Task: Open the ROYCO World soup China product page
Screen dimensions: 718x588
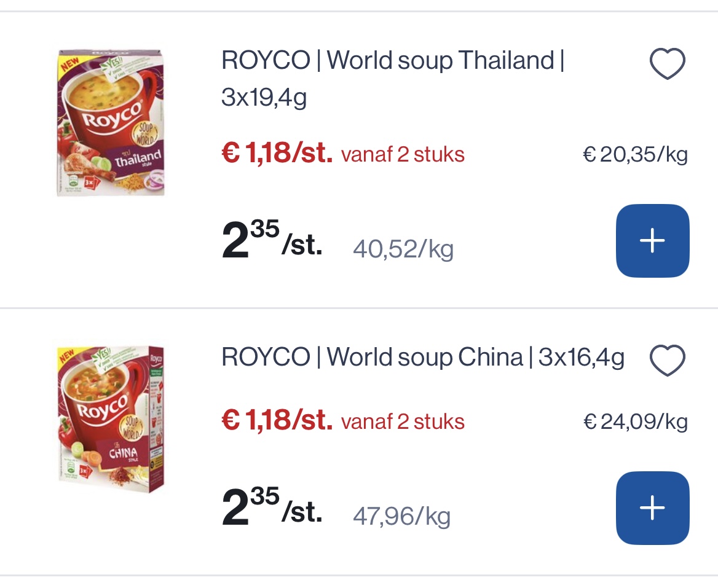Action: pyautogui.click(x=422, y=356)
